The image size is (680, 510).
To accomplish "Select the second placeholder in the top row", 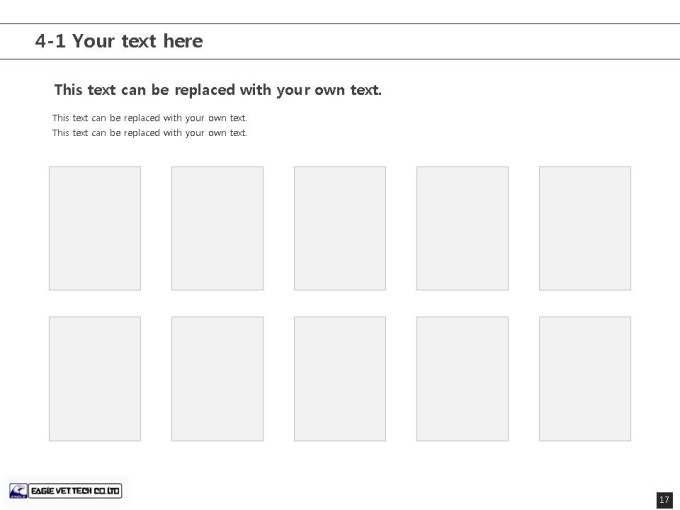I will pyautogui.click(x=217, y=228).
